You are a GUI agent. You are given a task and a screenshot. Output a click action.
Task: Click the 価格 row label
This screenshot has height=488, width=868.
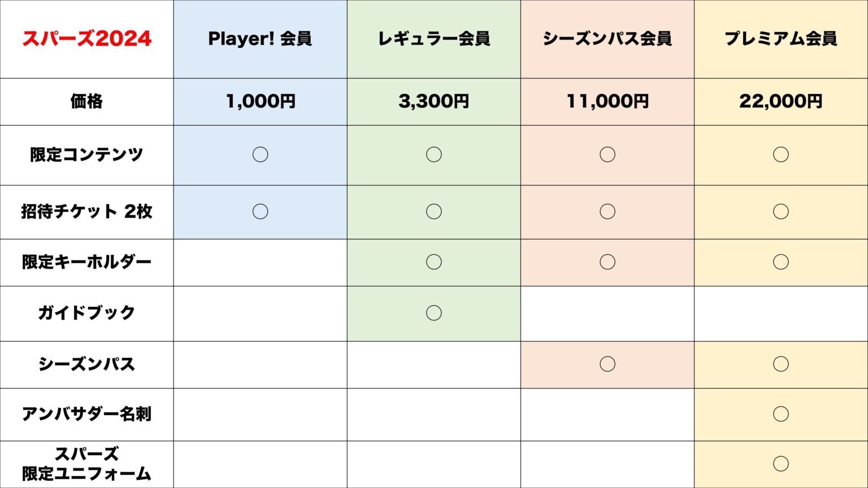pos(87,101)
